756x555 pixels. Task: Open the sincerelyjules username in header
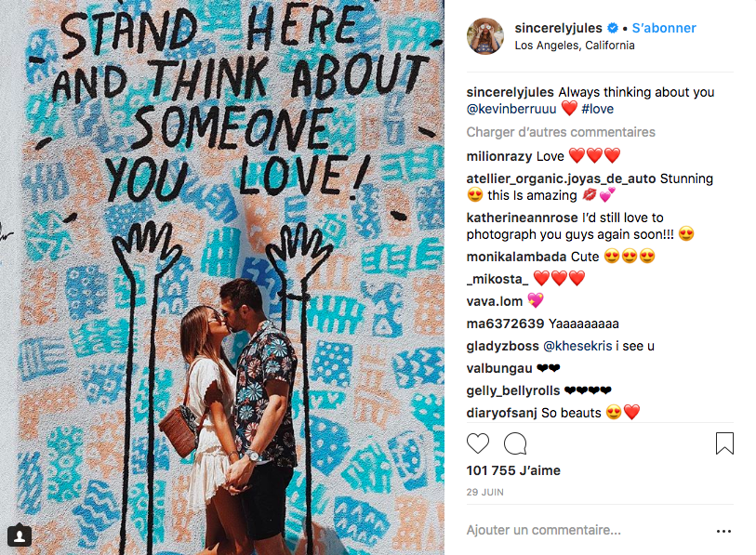pyautogui.click(x=565, y=29)
